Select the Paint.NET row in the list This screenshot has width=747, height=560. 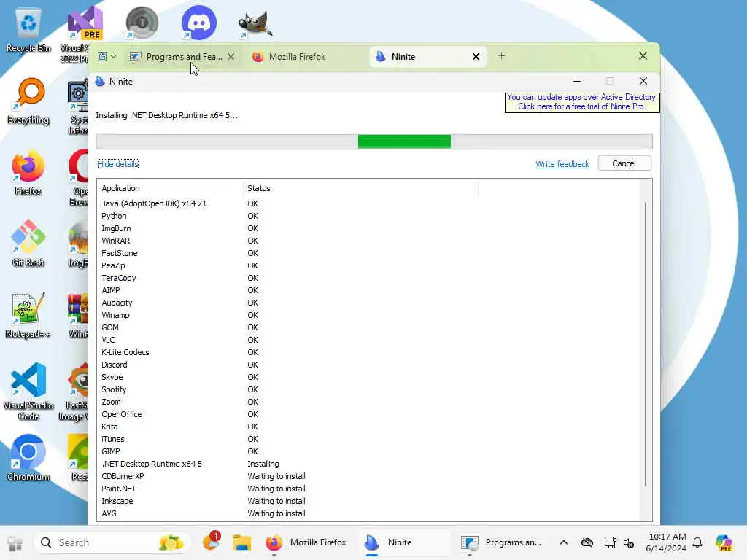[368, 488]
